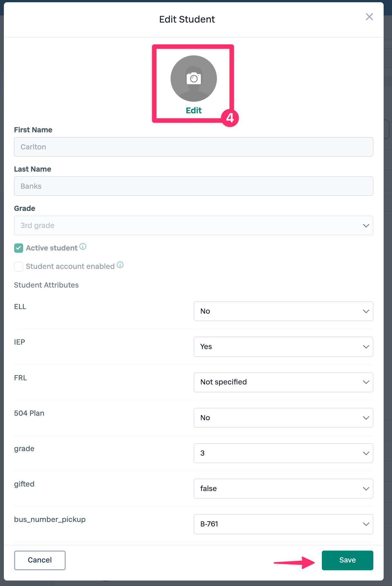The image size is (392, 586).
Task: Close the Edit Student dialog with X
Action: [x=369, y=17]
